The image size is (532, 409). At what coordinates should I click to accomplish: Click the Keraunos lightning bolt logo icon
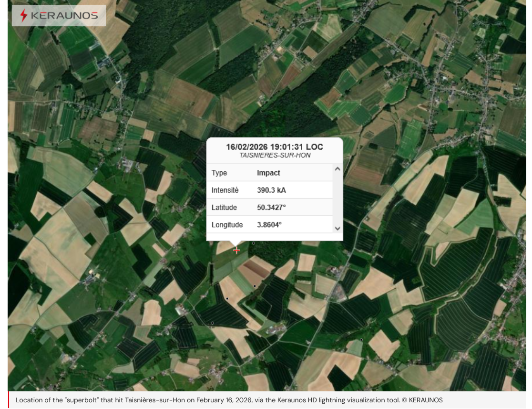click(x=23, y=16)
